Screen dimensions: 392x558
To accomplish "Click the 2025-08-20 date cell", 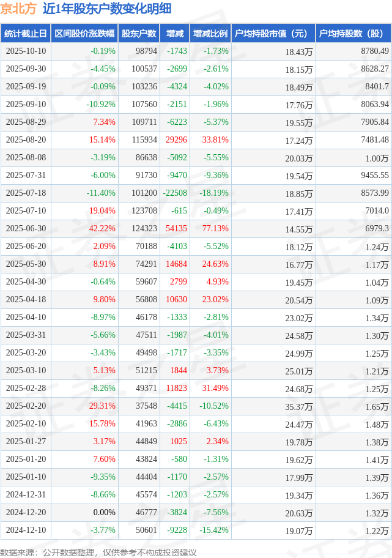I will [x=26, y=139].
